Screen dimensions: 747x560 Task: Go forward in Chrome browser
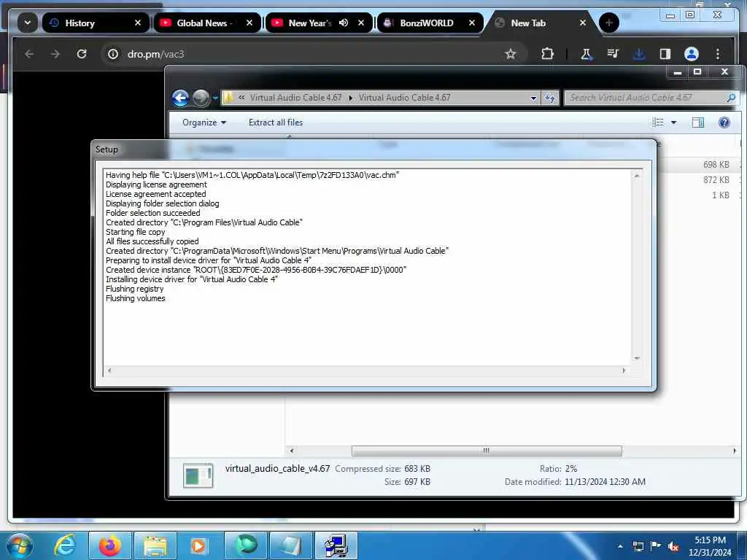click(55, 54)
